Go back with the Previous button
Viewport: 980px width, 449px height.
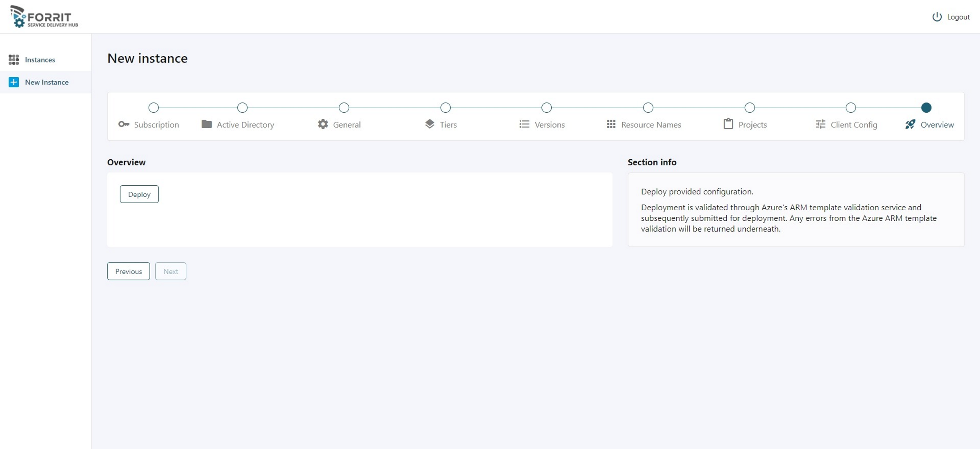coord(129,271)
